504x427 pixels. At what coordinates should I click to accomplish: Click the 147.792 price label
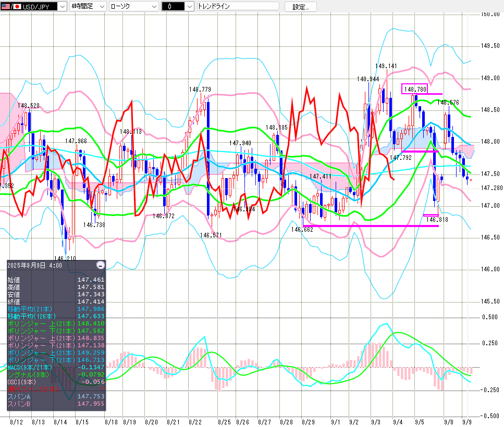coord(401,158)
